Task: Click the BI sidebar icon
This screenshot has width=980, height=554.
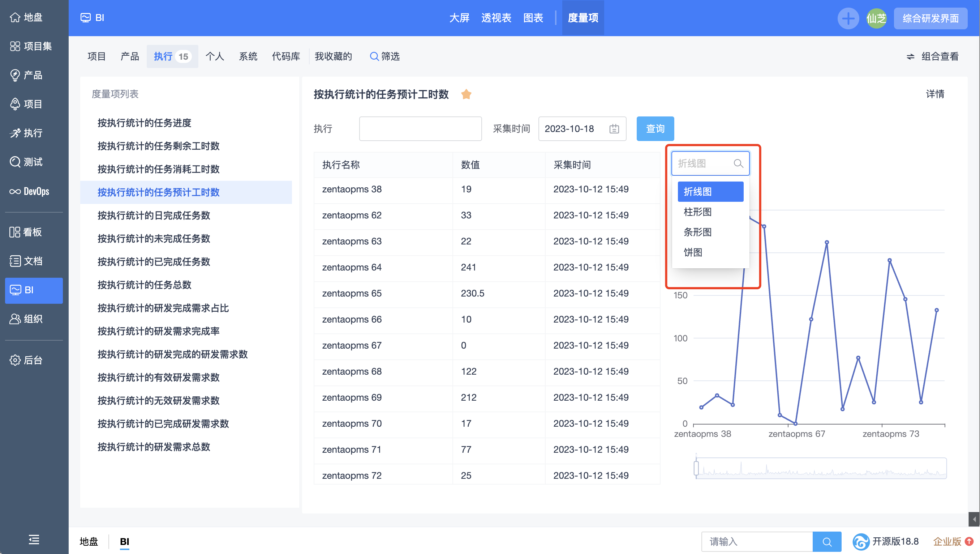Action: pyautogui.click(x=34, y=290)
